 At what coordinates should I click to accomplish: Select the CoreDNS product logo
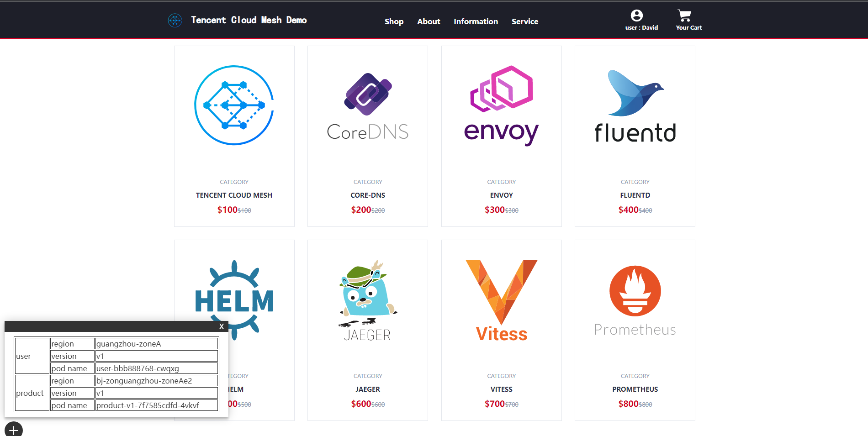368,106
